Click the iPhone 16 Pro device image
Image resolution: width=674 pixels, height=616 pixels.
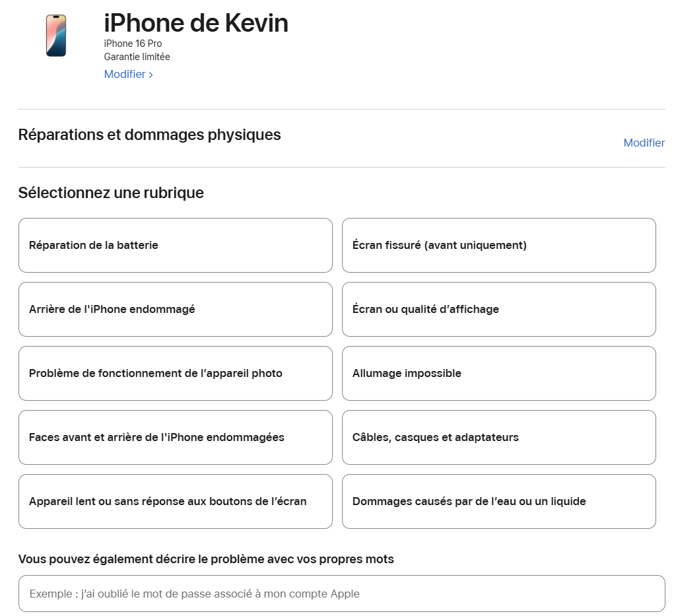pos(56,36)
